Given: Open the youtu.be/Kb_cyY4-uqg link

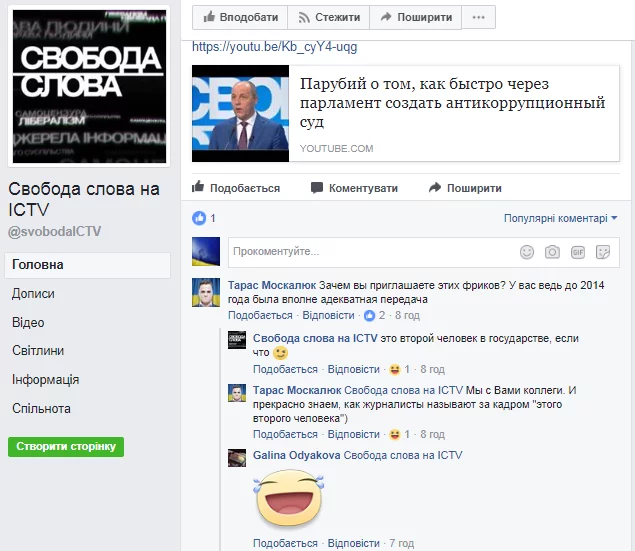Looking at the screenshot, I should click(275, 47).
